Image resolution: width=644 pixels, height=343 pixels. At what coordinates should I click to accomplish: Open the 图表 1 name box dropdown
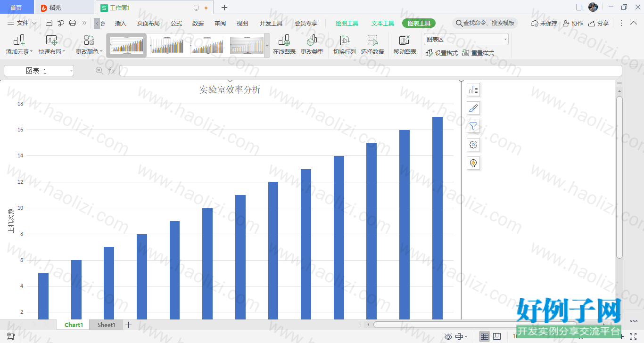[x=71, y=71]
